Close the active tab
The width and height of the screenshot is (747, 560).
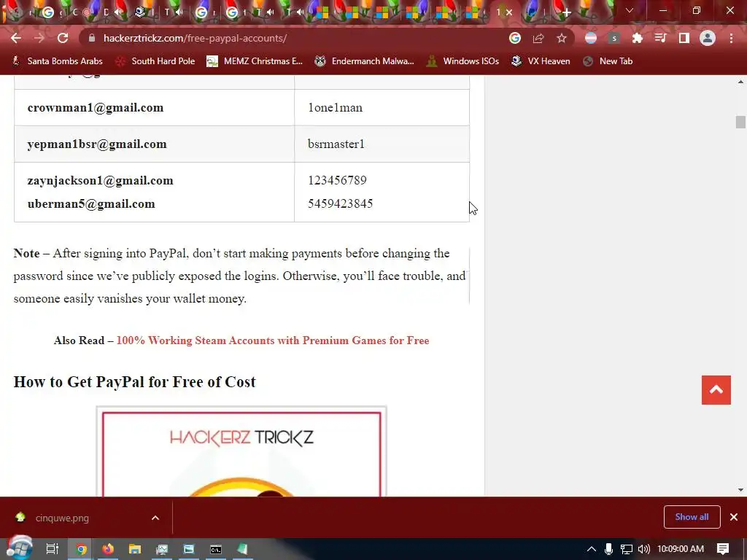[x=509, y=12]
